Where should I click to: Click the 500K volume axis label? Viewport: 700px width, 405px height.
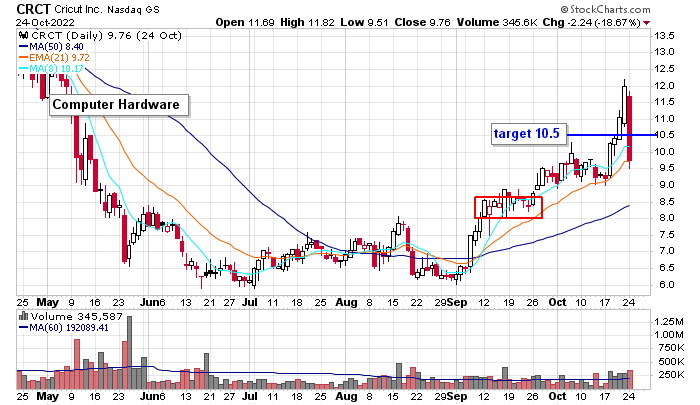pyautogui.click(x=671, y=362)
